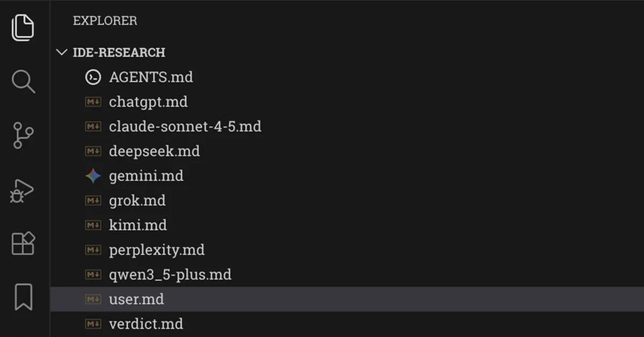Open qwen3_5-plus.md
644x337 pixels.
[x=170, y=274]
